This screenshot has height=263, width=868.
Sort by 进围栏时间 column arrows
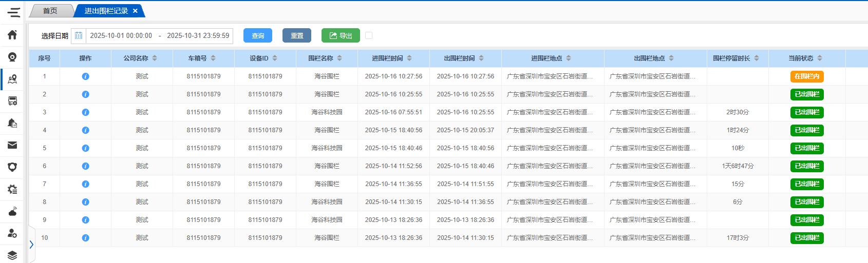(409, 58)
